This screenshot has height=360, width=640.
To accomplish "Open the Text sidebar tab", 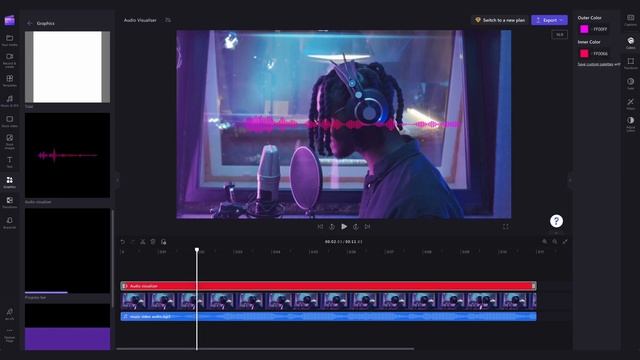I will [x=9, y=162].
